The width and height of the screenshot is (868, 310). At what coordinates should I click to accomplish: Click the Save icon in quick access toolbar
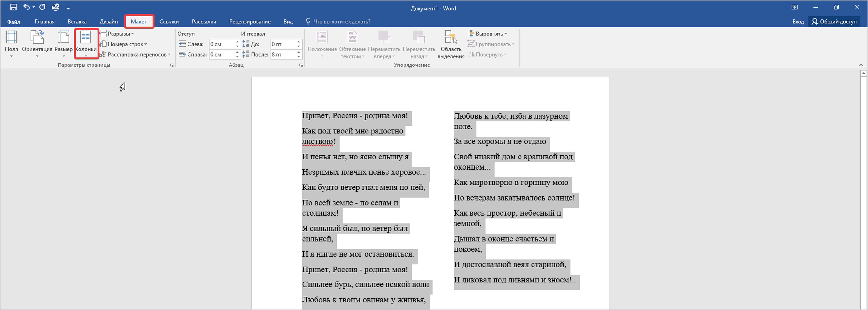pyautogui.click(x=14, y=7)
